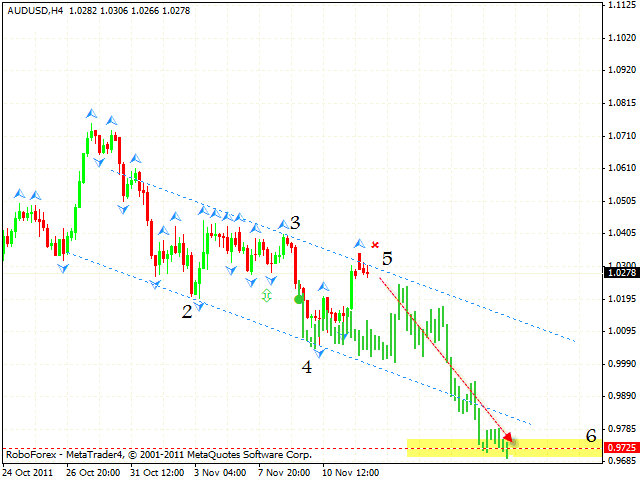Select the red 0.9725 price level tag
The width and height of the screenshot is (640, 480).
click(621, 448)
